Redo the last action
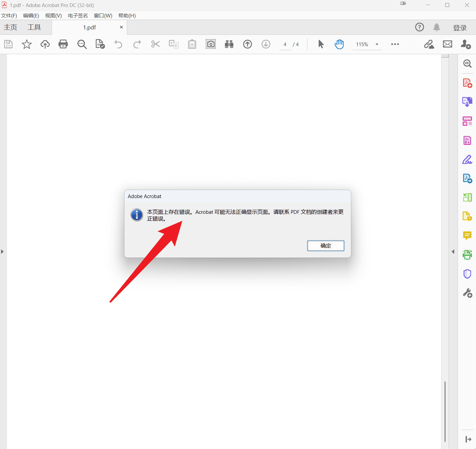Screen dimensions: 476x449 (x=137, y=44)
